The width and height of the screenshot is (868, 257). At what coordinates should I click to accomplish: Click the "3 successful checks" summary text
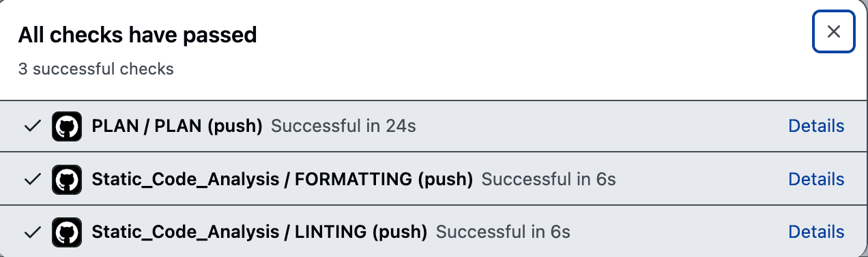(96, 69)
